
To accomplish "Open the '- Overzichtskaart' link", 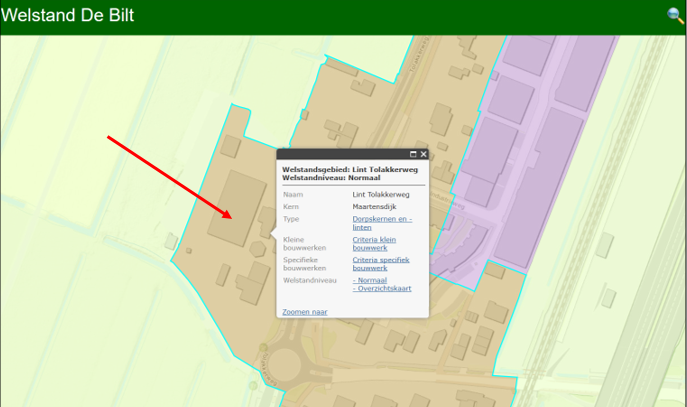I will coord(382,288).
